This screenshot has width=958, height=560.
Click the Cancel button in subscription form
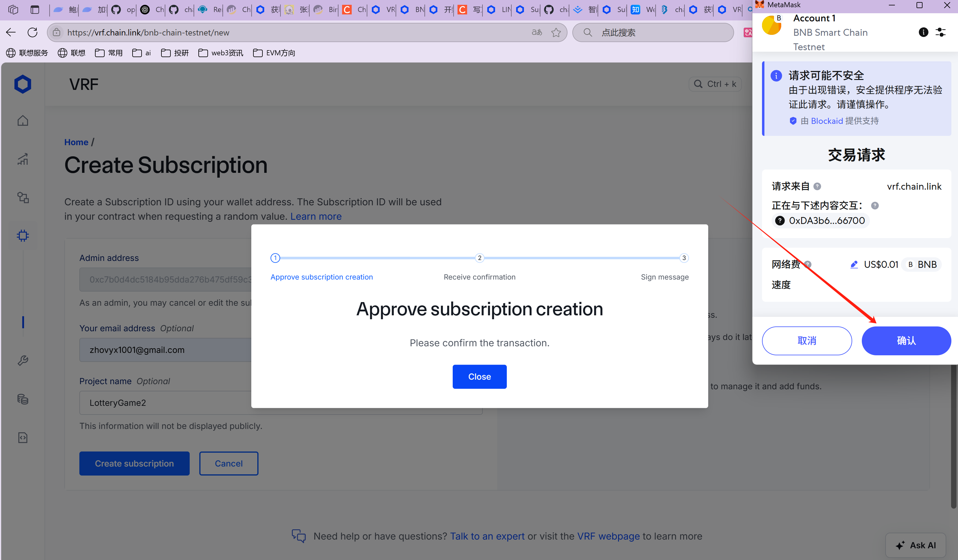(228, 463)
